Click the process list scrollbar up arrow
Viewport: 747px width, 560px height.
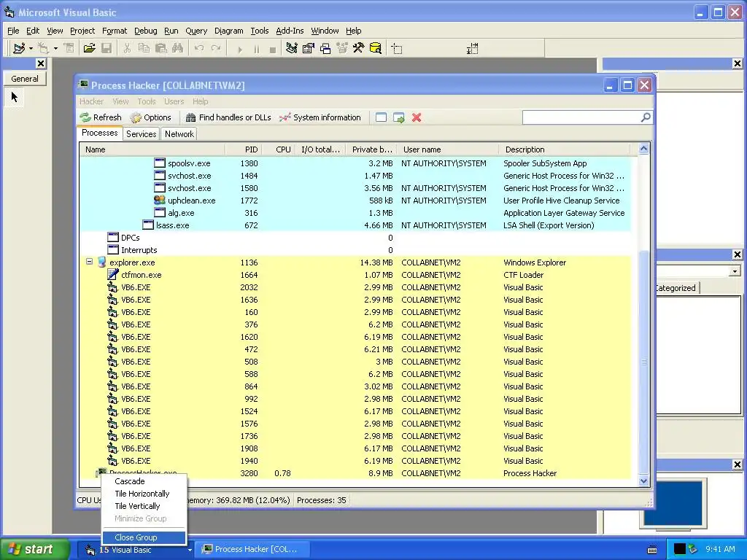point(643,149)
